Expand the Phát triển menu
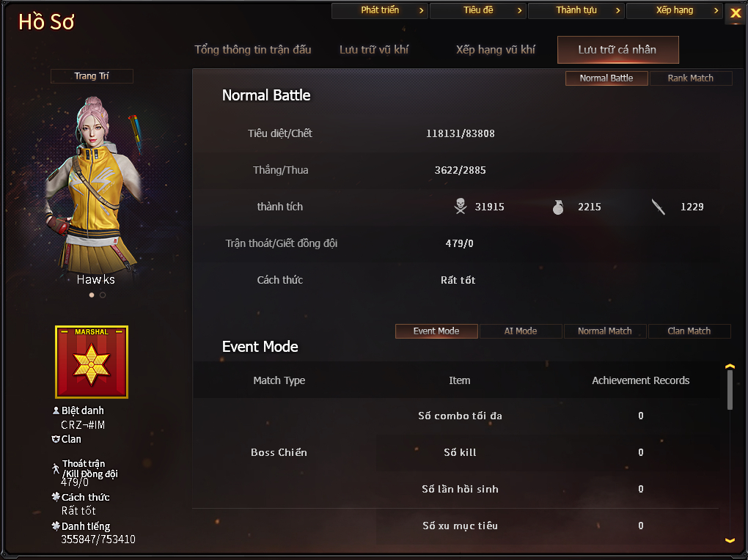748x560 pixels. pos(380,10)
